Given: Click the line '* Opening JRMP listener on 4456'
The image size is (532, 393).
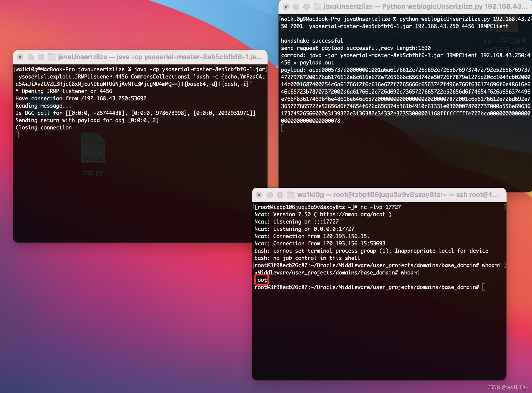Looking at the screenshot, I should 64,91.
